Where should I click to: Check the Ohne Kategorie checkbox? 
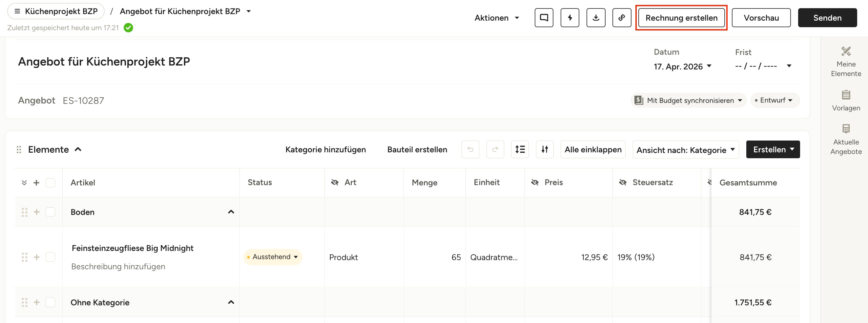click(50, 302)
